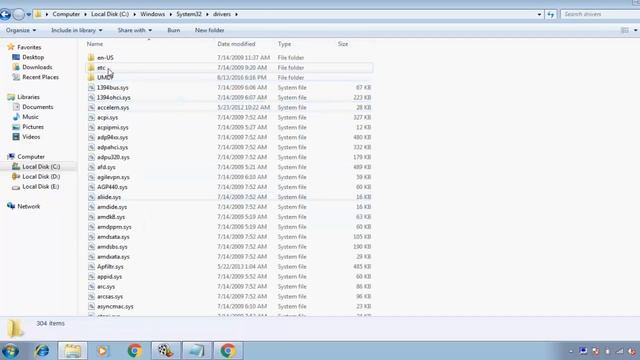Click the en-US folder icon
The height and width of the screenshot is (360, 640).
91,58
